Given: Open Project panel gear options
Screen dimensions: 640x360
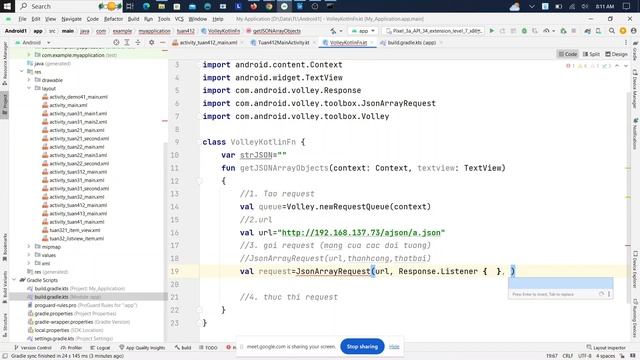Looking at the screenshot, I should (151, 42).
